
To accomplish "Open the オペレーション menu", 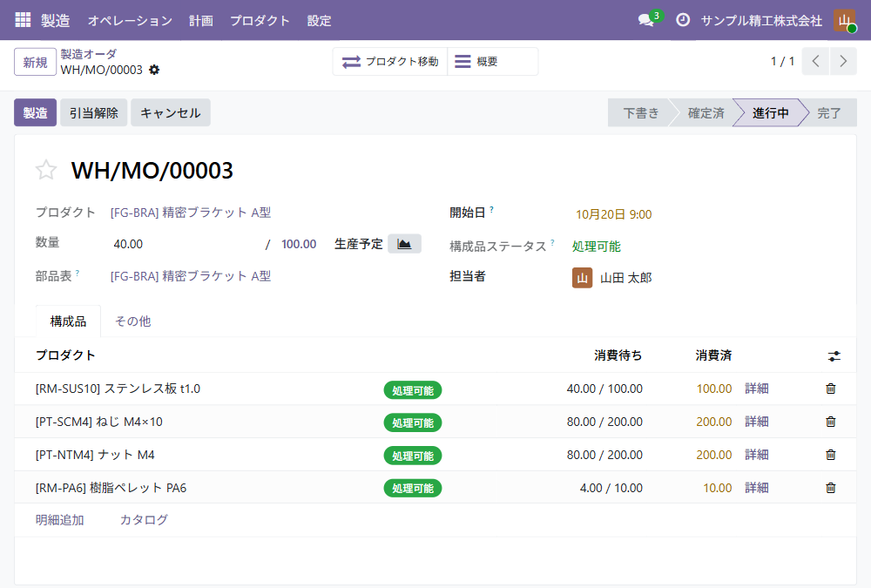I will 130,21.
